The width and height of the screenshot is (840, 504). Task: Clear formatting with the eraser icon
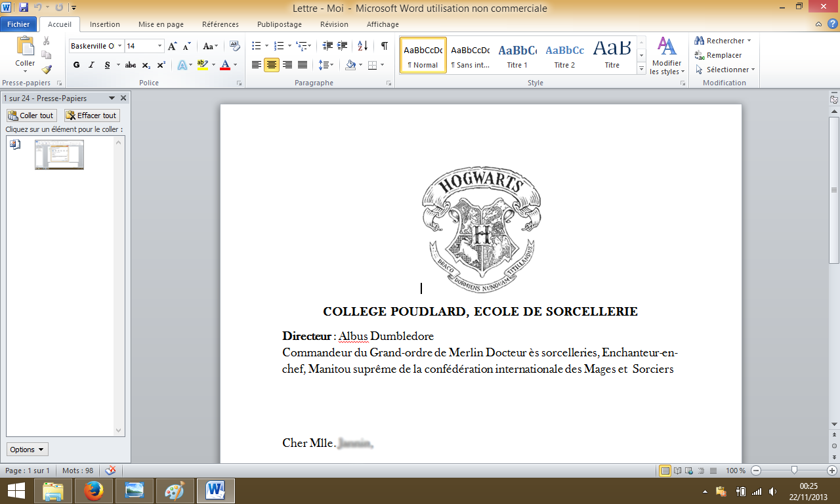click(x=235, y=46)
